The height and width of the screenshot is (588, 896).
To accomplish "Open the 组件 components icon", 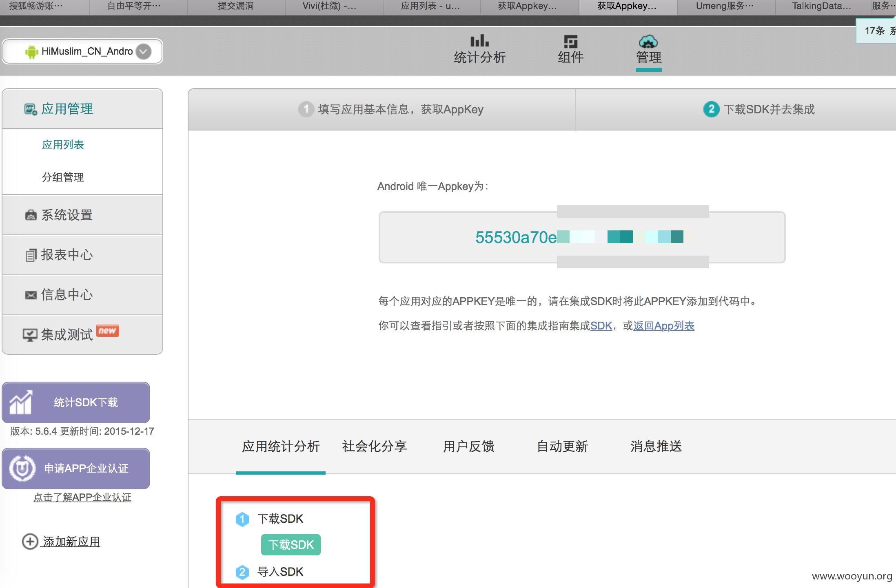I will pos(570,41).
